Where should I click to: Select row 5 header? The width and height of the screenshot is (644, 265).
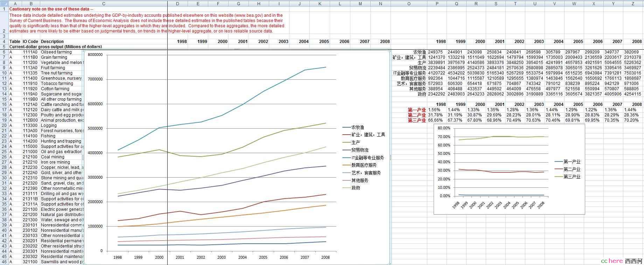click(x=4, y=46)
